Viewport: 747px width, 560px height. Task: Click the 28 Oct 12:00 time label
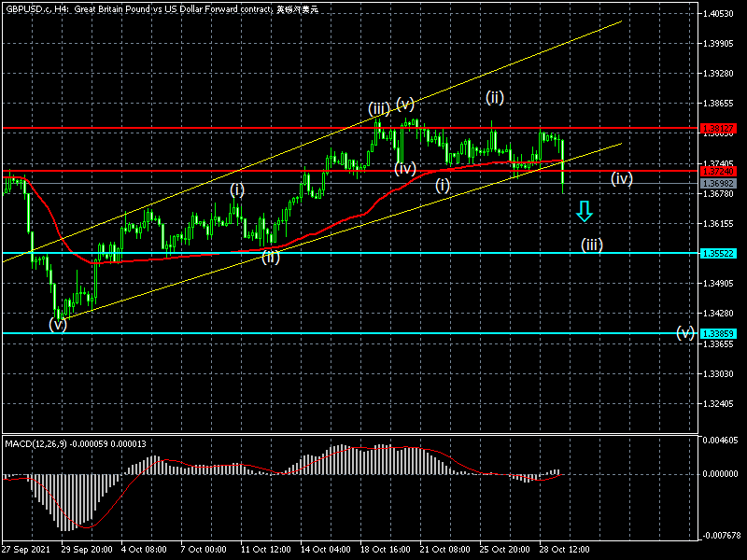point(565,550)
